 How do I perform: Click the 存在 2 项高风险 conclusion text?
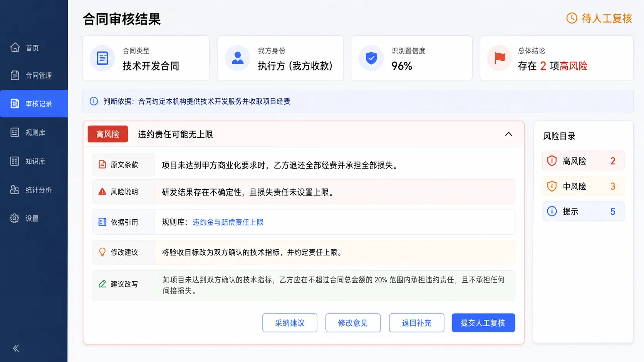click(553, 66)
